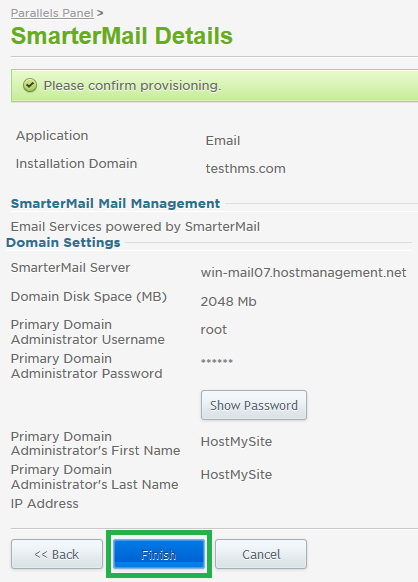Click the IP Address label

tap(45, 504)
